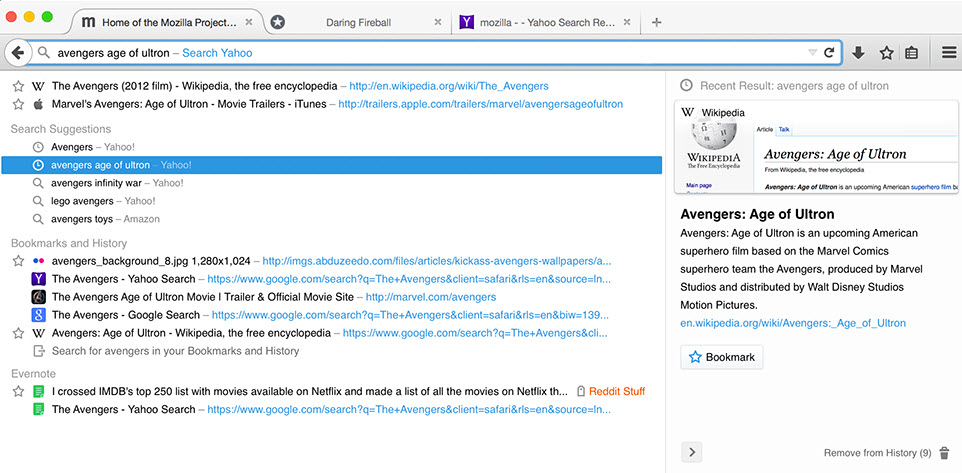This screenshot has height=473, width=962.
Task: Click the Marvel Avengers icon on marvel.com row
Action: (39, 297)
